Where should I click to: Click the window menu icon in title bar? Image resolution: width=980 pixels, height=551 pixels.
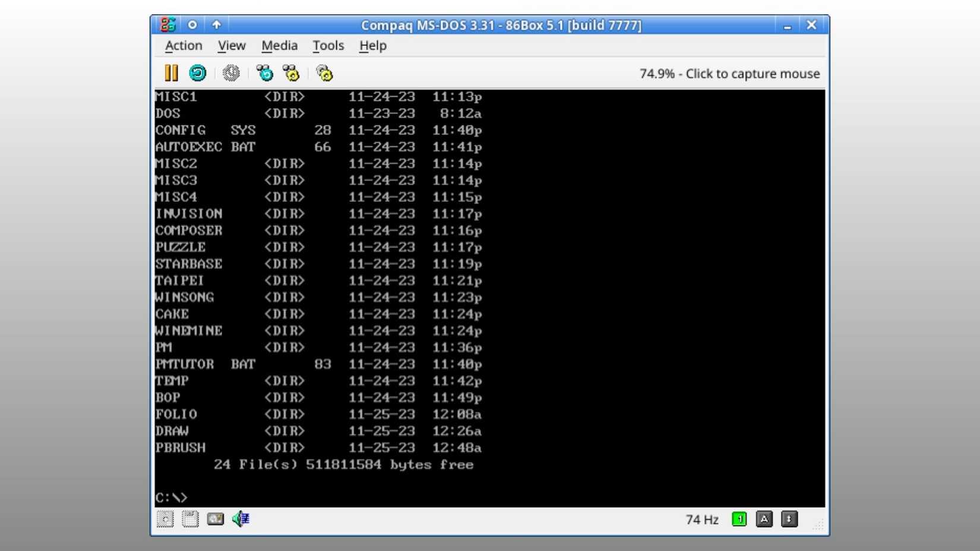click(168, 25)
